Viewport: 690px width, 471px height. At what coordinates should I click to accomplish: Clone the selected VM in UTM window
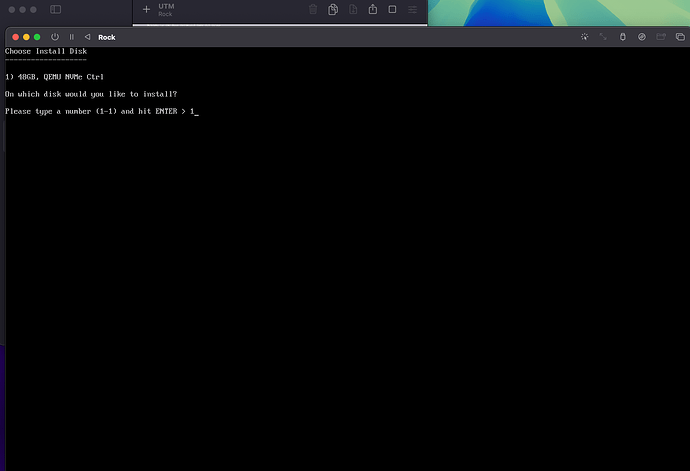click(333, 9)
